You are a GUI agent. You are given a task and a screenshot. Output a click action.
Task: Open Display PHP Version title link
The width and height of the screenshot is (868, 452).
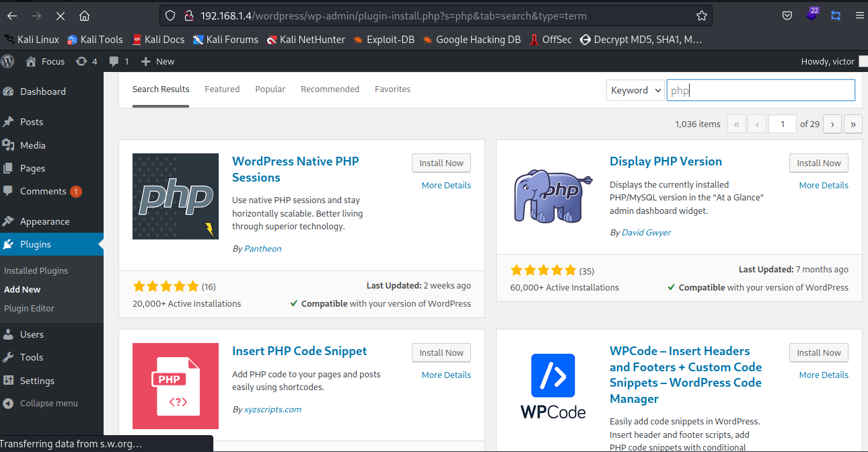point(665,161)
